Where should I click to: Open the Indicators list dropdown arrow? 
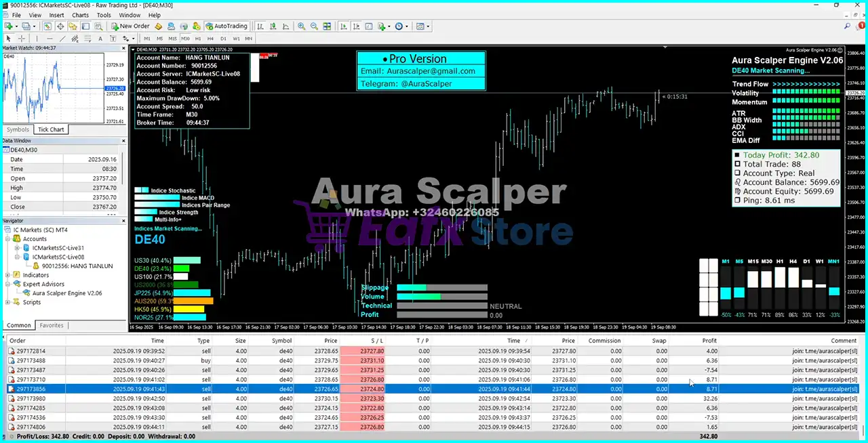389,26
